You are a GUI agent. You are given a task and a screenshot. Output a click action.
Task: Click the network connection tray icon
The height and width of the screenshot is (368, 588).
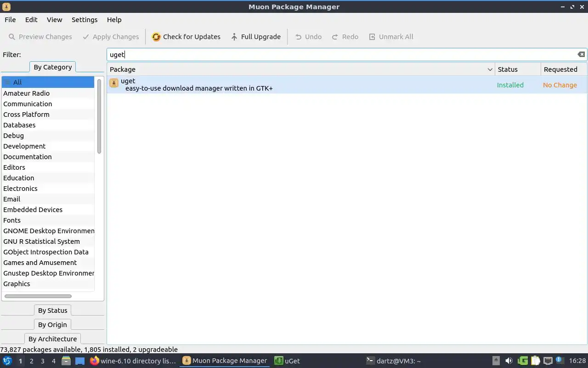click(548, 361)
